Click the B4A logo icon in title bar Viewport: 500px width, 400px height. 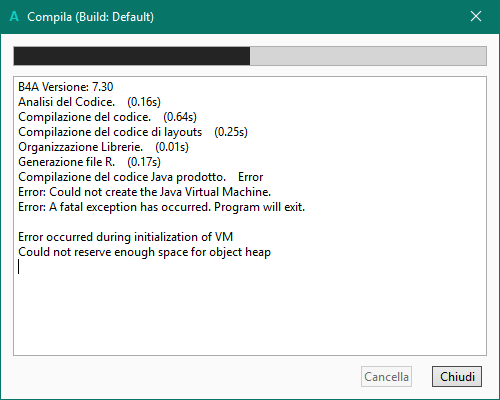14,16
